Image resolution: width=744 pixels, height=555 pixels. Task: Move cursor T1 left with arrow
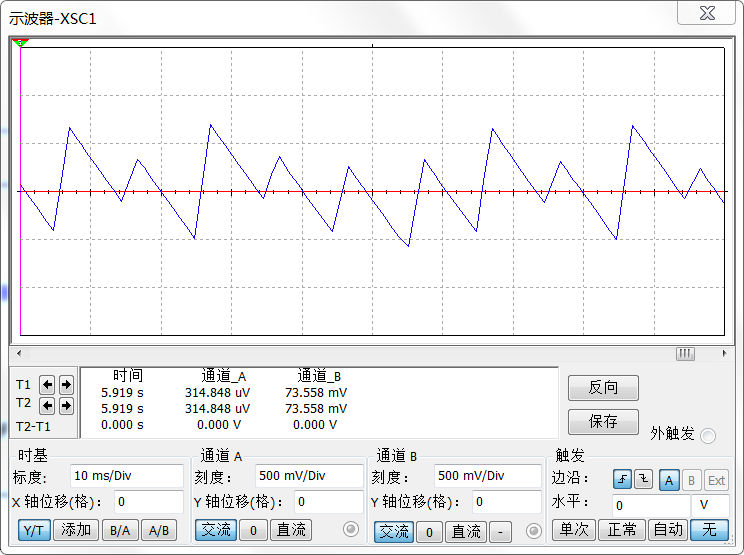[x=46, y=385]
